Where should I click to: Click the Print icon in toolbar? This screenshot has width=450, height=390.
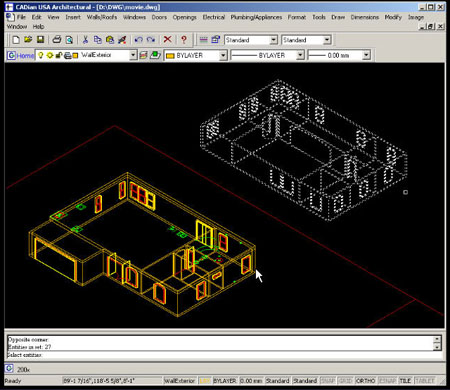pos(57,40)
